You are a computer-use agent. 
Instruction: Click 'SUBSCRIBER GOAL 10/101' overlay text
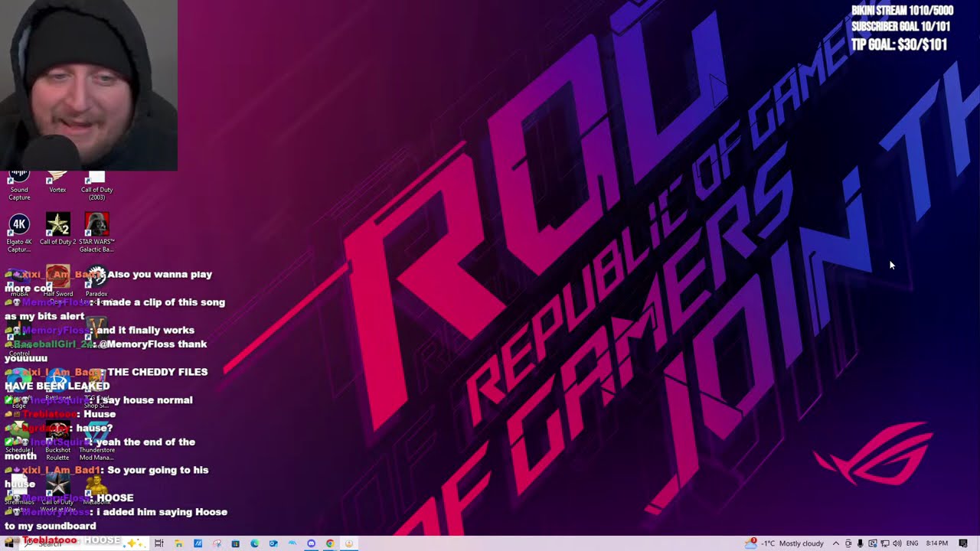tap(900, 27)
